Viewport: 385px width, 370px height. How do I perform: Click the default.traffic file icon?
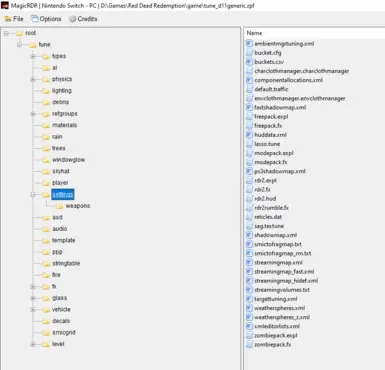click(249, 89)
